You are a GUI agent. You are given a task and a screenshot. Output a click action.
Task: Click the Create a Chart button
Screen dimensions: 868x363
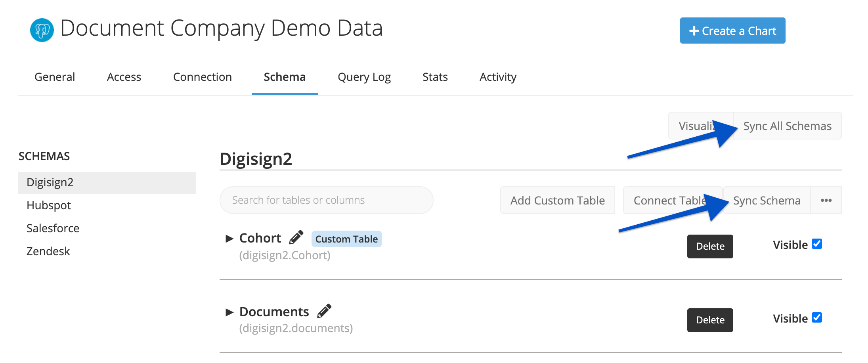click(732, 31)
